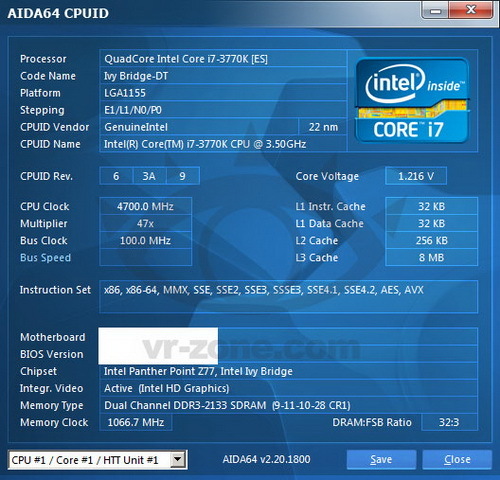This screenshot has height=480, width=500.
Task: Click the Close button
Action: pos(457,460)
